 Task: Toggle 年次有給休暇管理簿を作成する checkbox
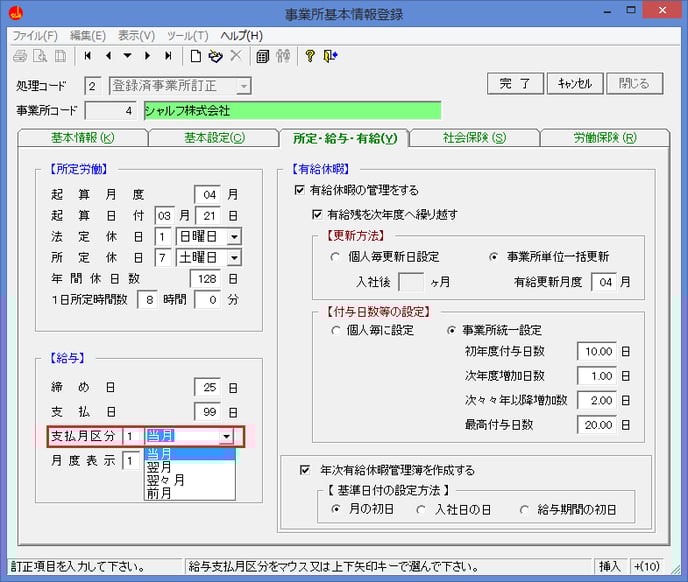pos(305,470)
